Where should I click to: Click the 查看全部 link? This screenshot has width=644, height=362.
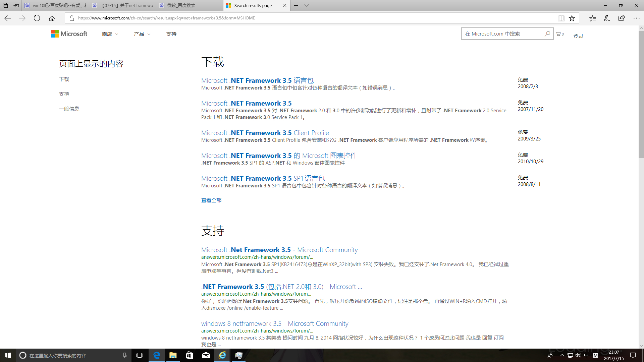pos(211,200)
